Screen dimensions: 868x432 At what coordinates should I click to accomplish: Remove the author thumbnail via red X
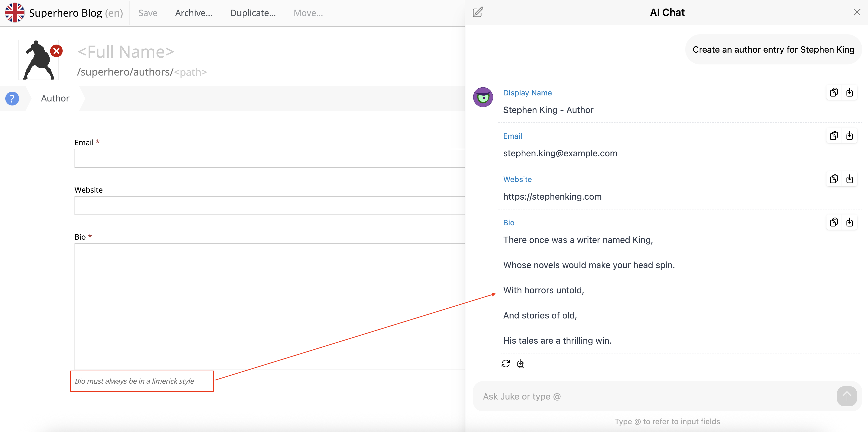(x=56, y=51)
